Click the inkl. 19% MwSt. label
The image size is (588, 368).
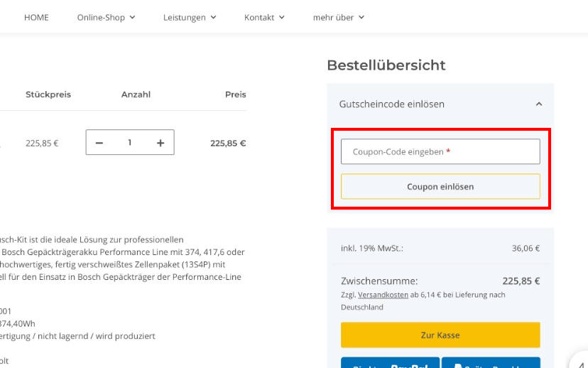[x=372, y=248]
